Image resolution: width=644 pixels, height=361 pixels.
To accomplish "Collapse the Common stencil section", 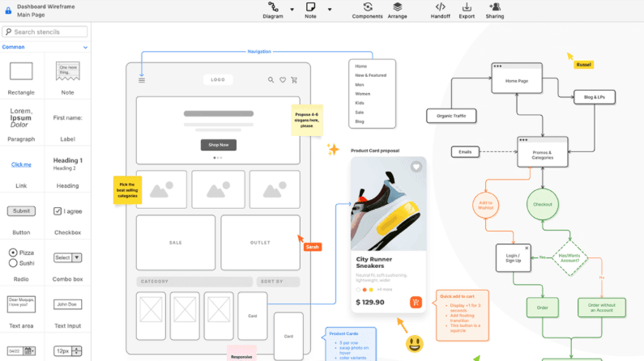I will (x=85, y=47).
